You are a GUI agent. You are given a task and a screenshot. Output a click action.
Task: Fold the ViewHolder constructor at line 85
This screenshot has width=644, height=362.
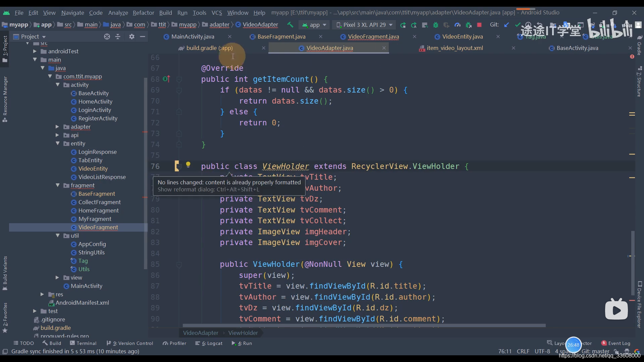click(x=179, y=265)
